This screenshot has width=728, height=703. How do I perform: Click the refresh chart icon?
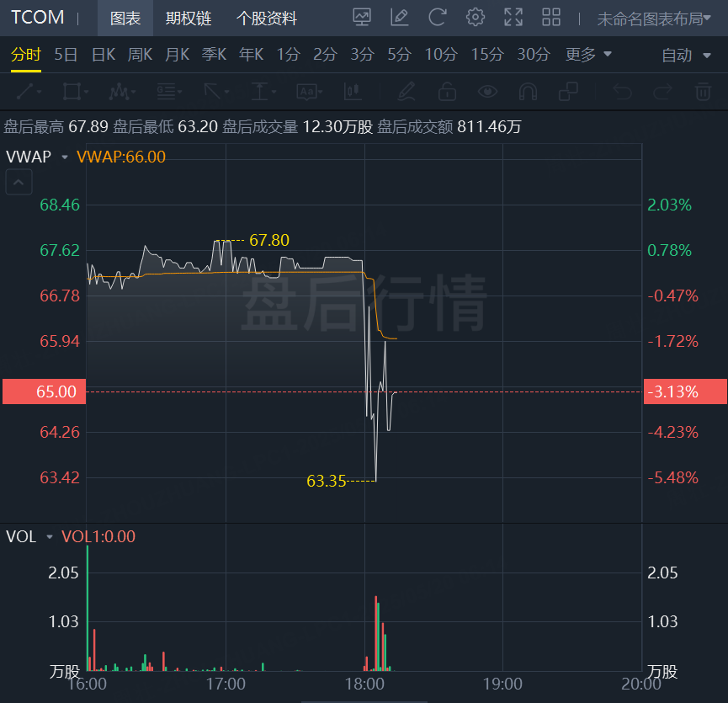tap(437, 18)
